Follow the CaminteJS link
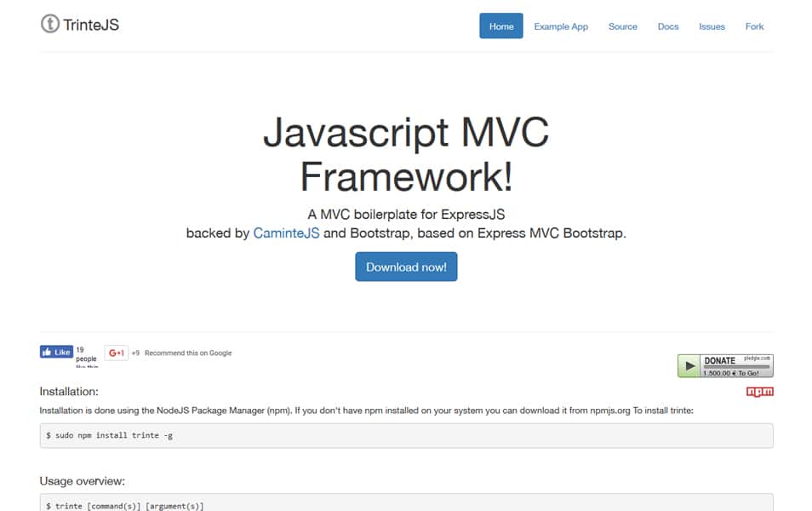Screen dimensions: 812x511 coord(286,233)
